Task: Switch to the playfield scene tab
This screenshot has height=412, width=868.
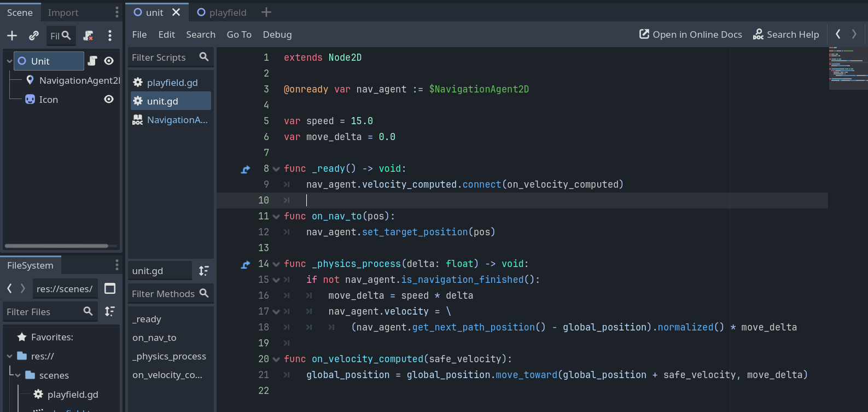Action: point(222,12)
